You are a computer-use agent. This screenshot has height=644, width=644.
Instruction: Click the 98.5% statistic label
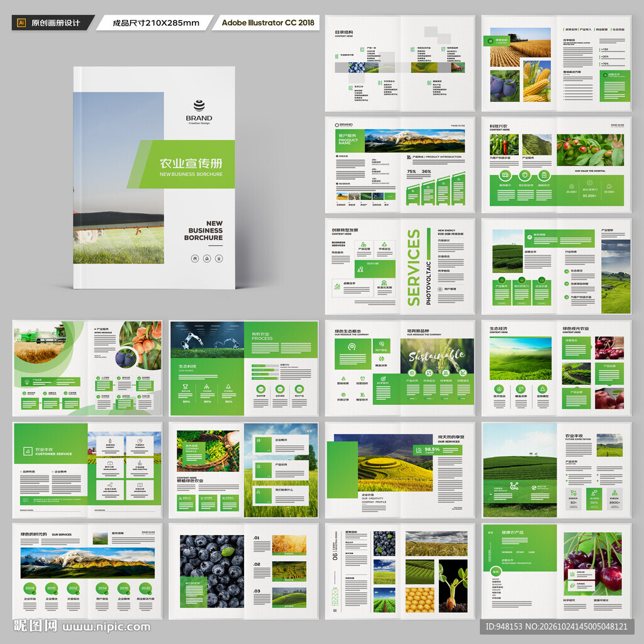(432, 449)
